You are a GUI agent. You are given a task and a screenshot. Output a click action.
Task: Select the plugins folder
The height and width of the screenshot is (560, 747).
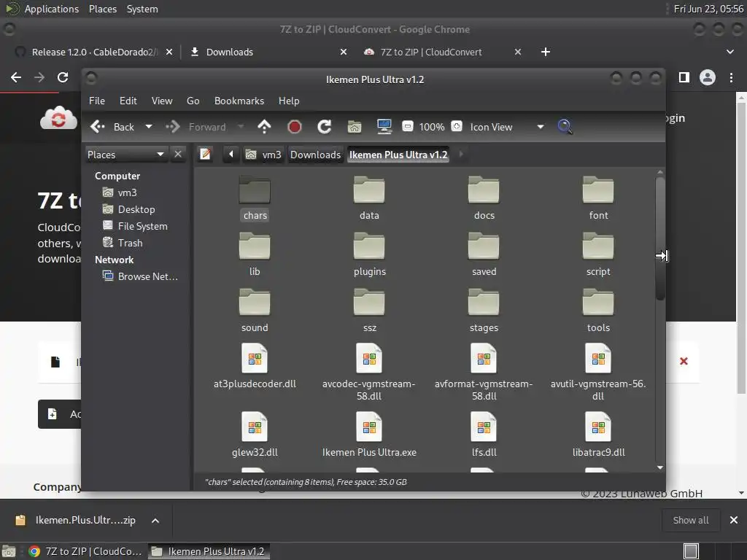coord(369,254)
